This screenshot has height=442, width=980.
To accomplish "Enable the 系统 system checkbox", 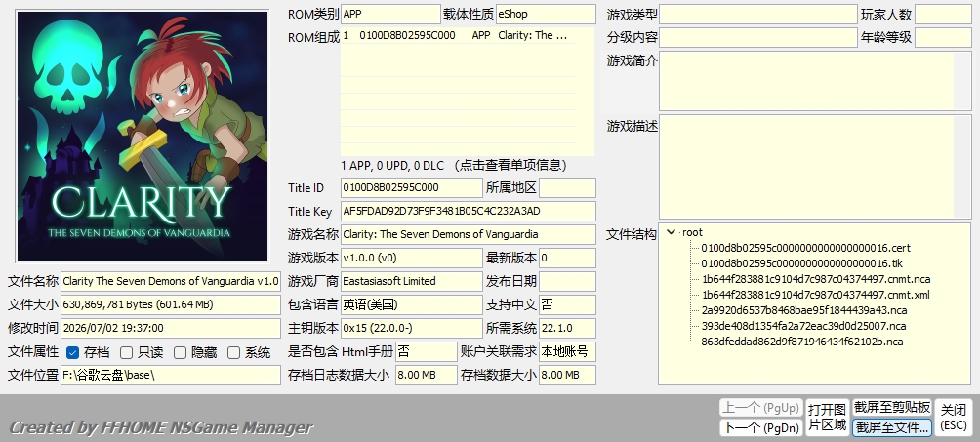I will pos(233,352).
